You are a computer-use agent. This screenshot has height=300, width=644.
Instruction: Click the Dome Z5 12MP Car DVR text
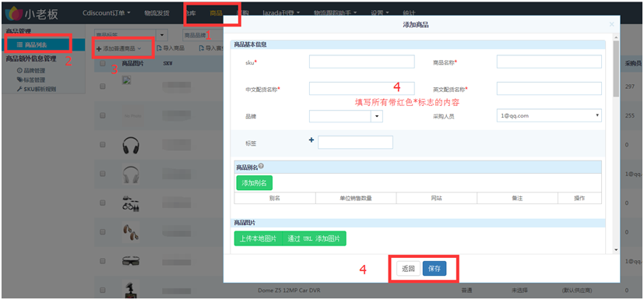289,290
